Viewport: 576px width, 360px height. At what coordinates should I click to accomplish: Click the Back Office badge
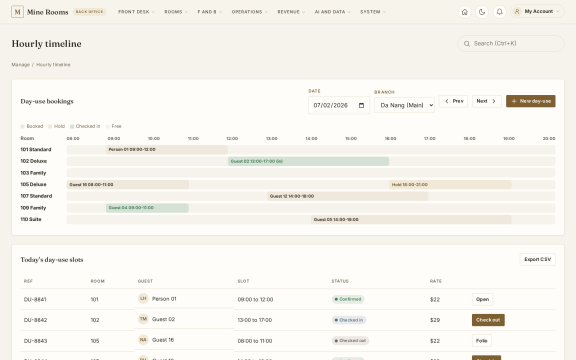click(89, 12)
